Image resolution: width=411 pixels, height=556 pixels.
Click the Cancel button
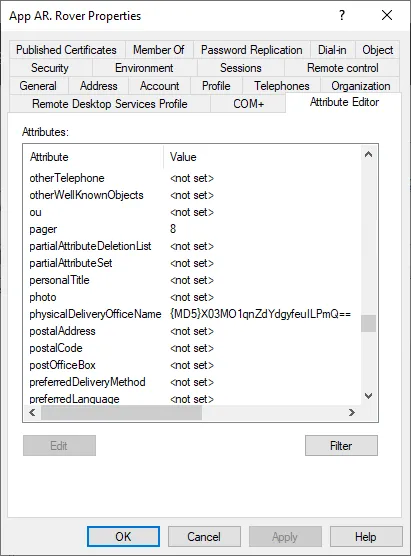(204, 536)
